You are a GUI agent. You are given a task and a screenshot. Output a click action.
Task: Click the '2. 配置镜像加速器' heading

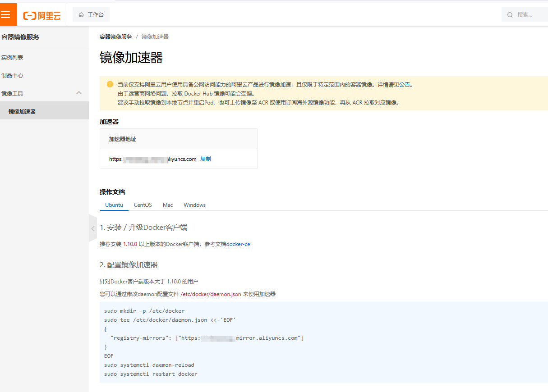129,265
